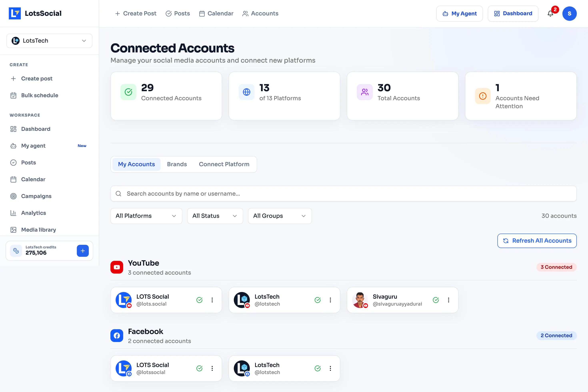Open Calendar in top navigation
Viewport: 588px width, 392px height.
(x=216, y=14)
